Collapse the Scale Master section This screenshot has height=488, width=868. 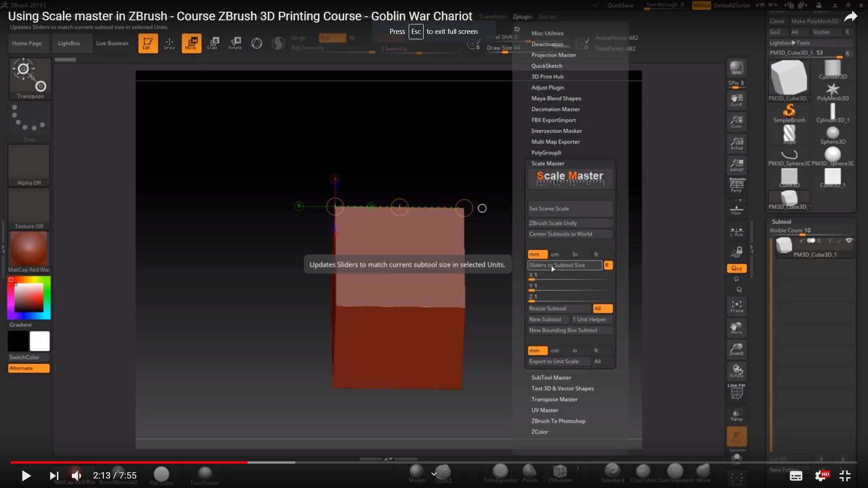pyautogui.click(x=547, y=164)
